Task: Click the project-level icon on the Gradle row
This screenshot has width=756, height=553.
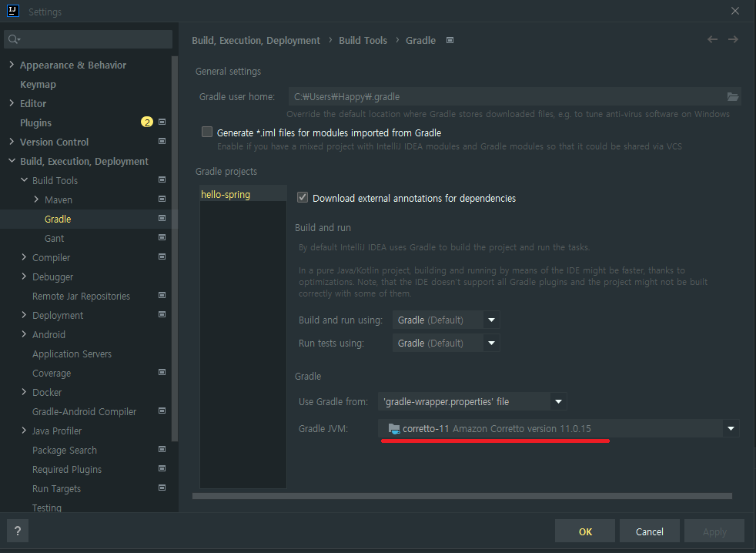Action: coord(162,219)
